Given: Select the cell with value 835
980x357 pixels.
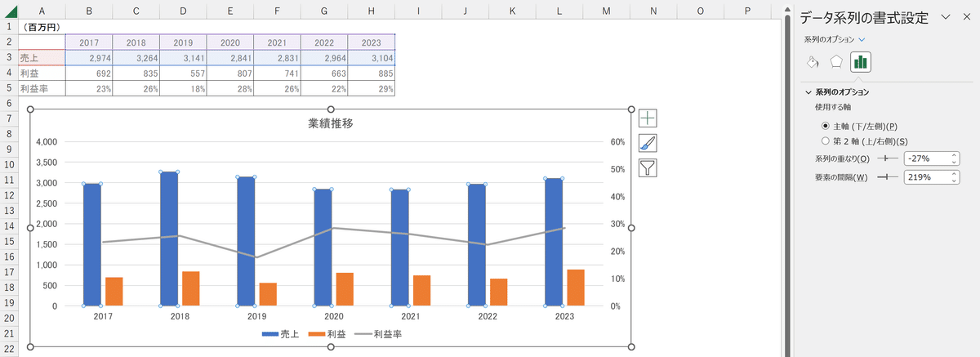Looking at the screenshot, I should coord(136,73).
